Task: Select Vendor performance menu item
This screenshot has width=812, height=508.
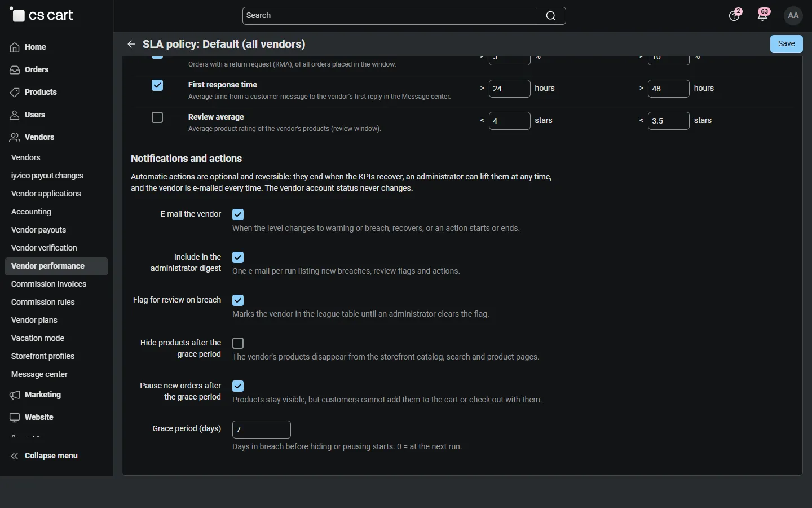Action: (x=56, y=266)
